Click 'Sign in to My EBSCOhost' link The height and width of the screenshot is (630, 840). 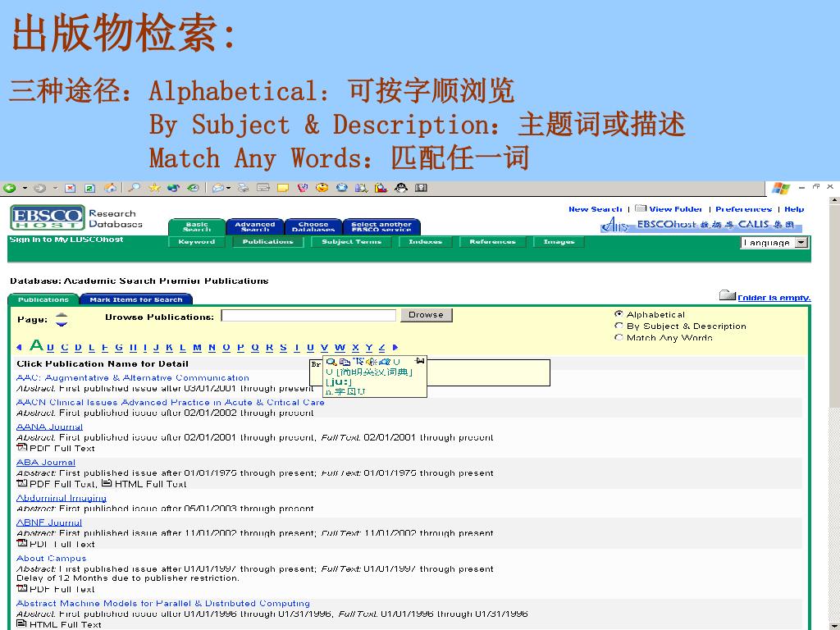(x=66, y=240)
